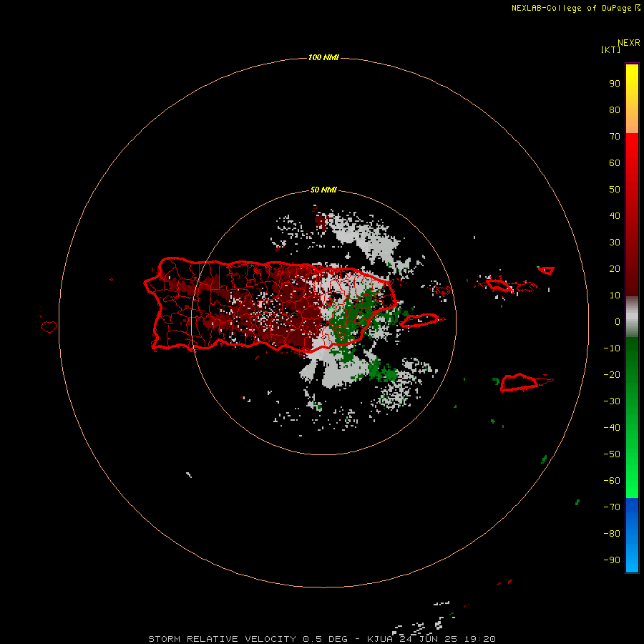Click the 0 value on the color scale
Image resolution: width=644 pixels, height=644 pixels.
tap(618, 322)
